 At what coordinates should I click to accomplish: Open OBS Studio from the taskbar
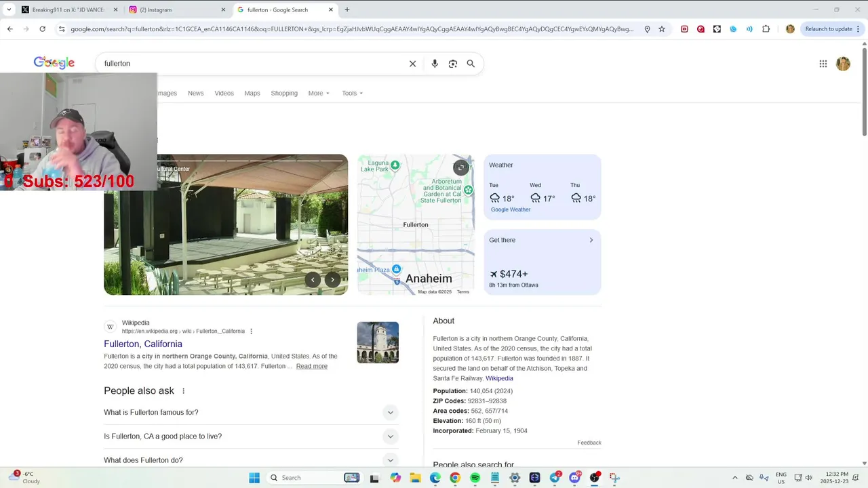[595, 478]
